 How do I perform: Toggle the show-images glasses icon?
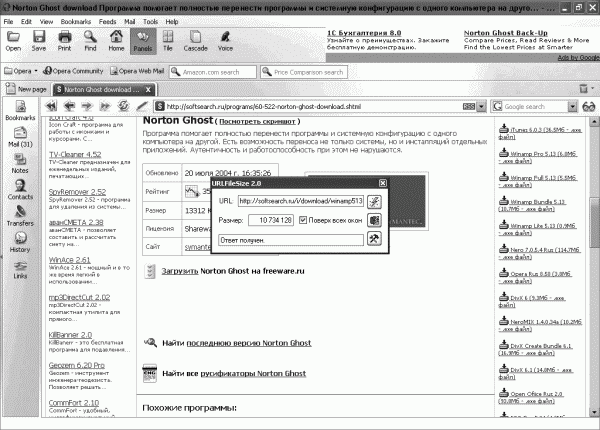tap(589, 106)
